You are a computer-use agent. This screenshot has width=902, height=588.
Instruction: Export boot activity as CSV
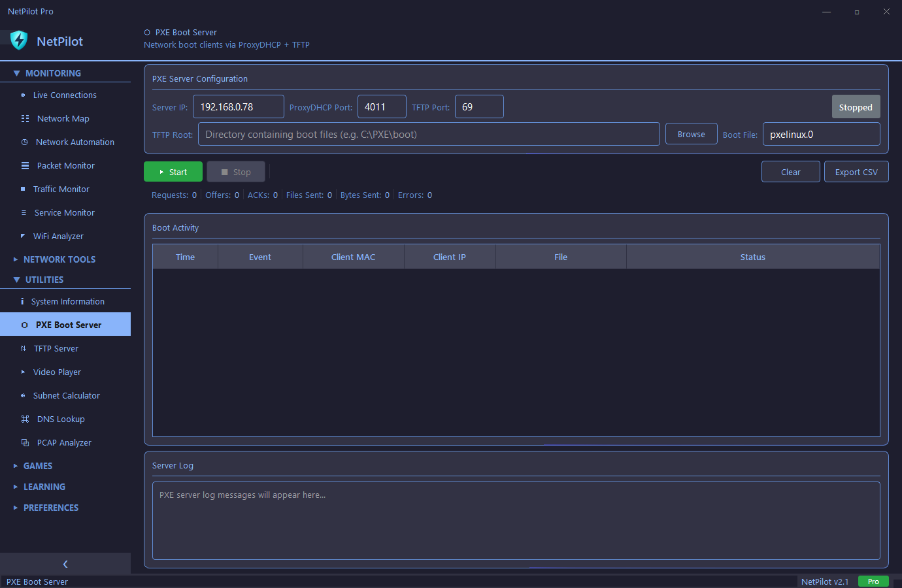click(856, 172)
